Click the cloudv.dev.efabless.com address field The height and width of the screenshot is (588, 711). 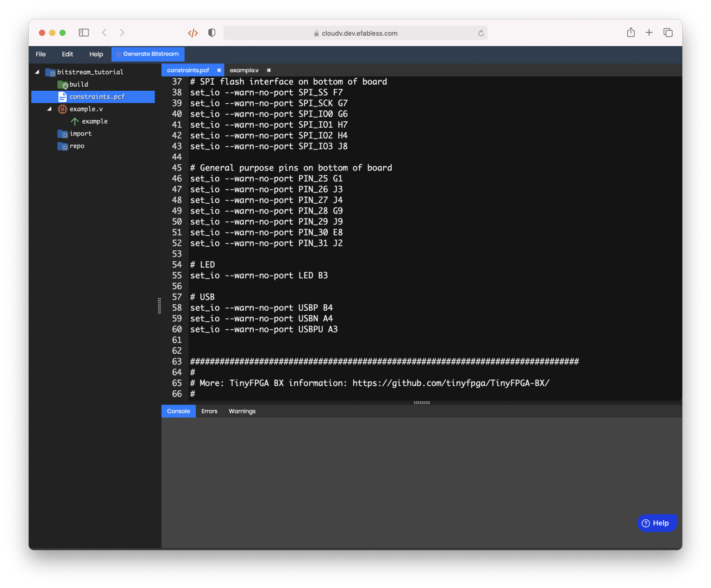(x=355, y=33)
